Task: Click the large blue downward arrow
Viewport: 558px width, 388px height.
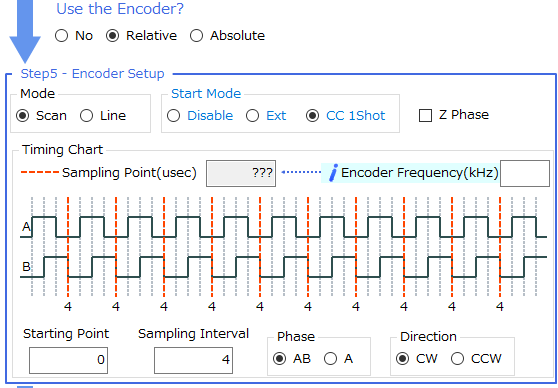Action: tap(25, 31)
